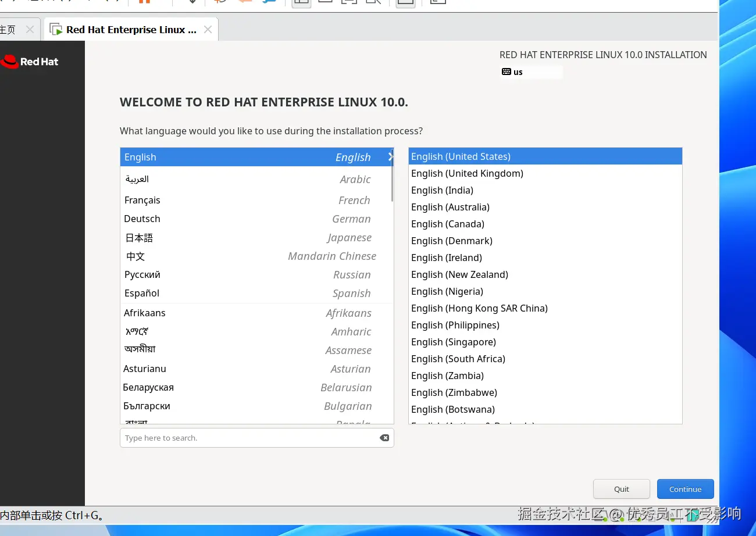Image resolution: width=756 pixels, height=536 pixels.
Task: Pick English (United Kingdom) locale
Action: (x=467, y=173)
